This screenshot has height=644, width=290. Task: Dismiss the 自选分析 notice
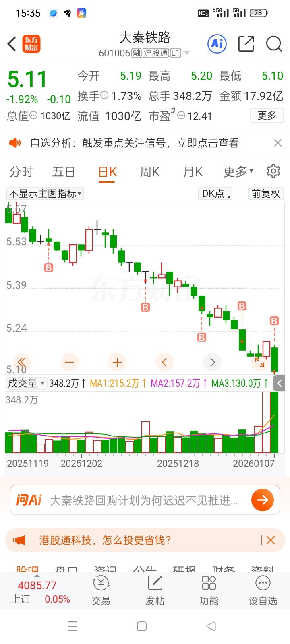pyautogui.click(x=278, y=143)
